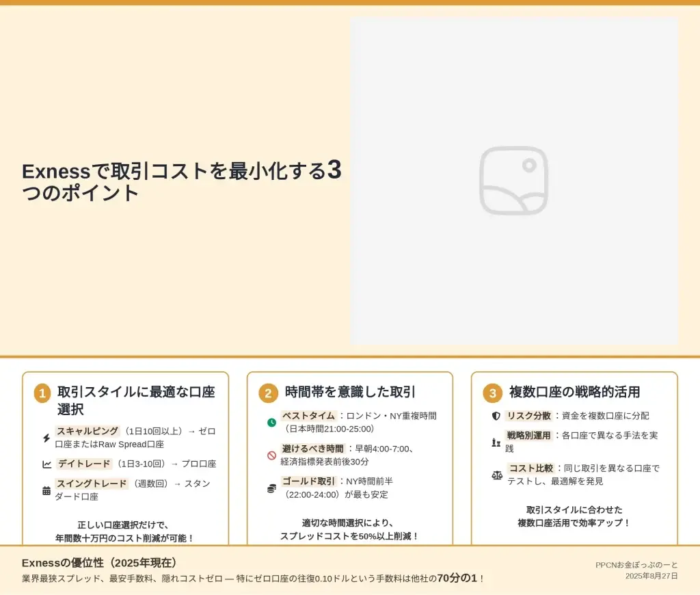Screen dimensions: 700x595
Task: Select the orange number 2 badge
Action: 267,393
